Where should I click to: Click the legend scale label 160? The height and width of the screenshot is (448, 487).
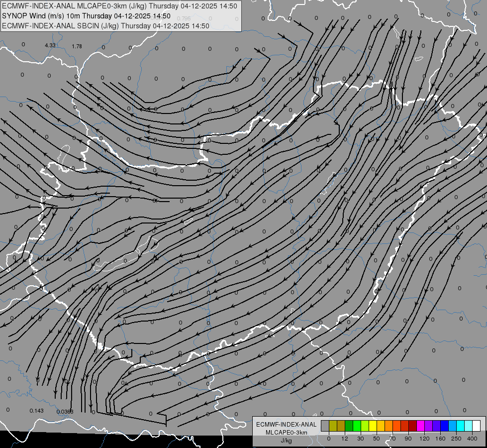pos(440,439)
